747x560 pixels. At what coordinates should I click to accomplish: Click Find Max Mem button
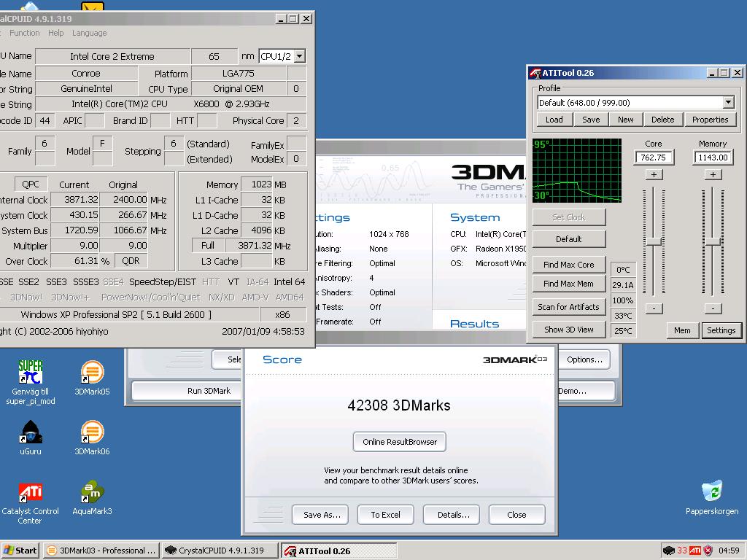569,284
